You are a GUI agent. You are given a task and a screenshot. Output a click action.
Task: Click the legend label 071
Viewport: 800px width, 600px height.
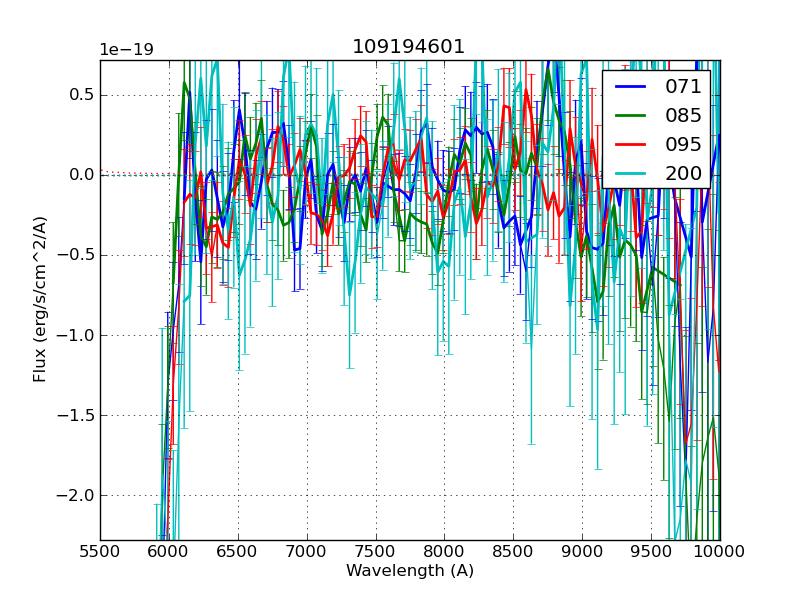tap(683, 87)
